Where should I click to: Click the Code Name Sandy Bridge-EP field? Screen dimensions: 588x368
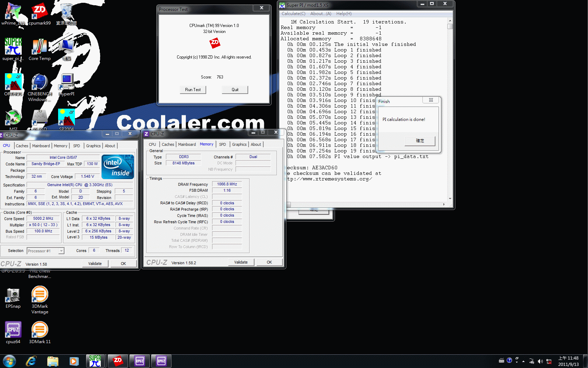[x=45, y=164]
